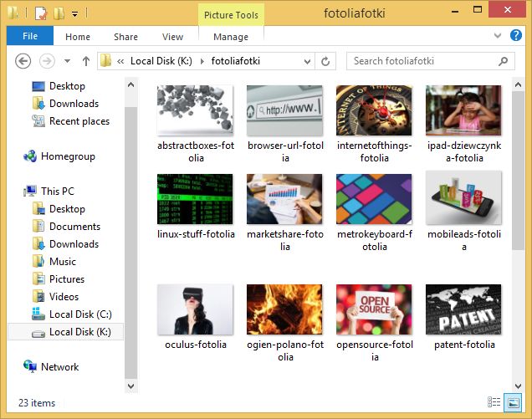This screenshot has width=532, height=419.
Task: Select Local Disk (C:) in the sidebar
Action: tap(79, 314)
